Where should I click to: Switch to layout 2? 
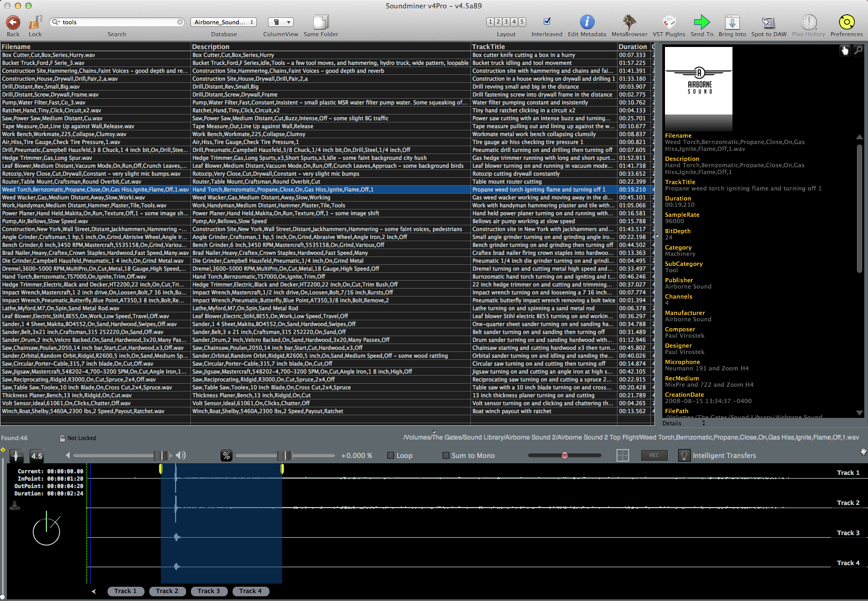coord(498,22)
